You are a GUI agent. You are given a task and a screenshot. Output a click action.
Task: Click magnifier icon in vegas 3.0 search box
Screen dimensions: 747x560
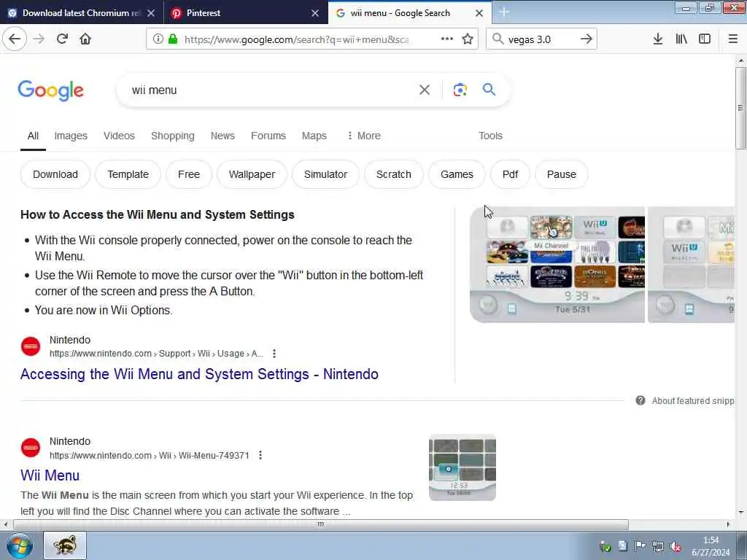(x=498, y=39)
